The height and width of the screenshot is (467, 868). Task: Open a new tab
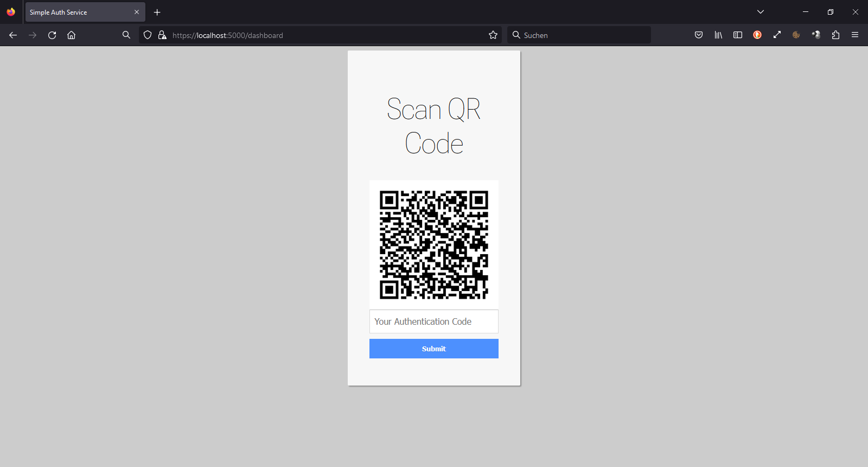point(157,12)
